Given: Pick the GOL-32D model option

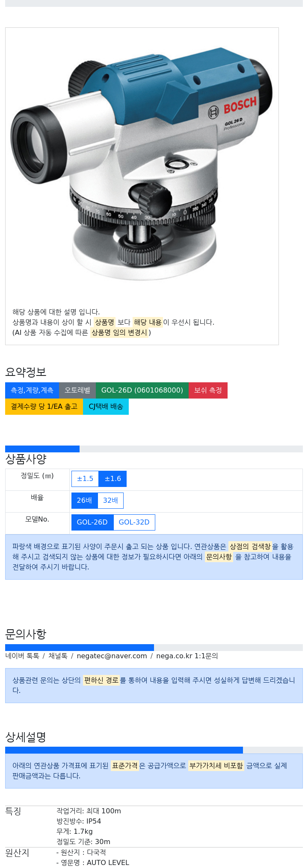Looking at the screenshot, I should [134, 522].
